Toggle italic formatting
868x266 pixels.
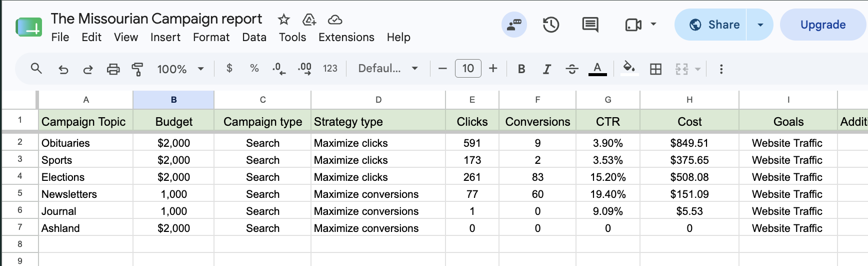click(x=547, y=69)
